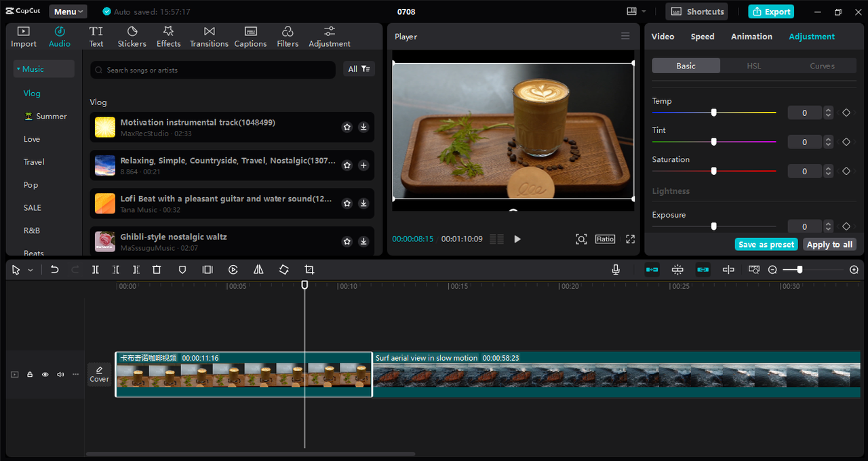The height and width of the screenshot is (461, 868).
Task: Click the full screen player icon
Action: [x=631, y=239]
